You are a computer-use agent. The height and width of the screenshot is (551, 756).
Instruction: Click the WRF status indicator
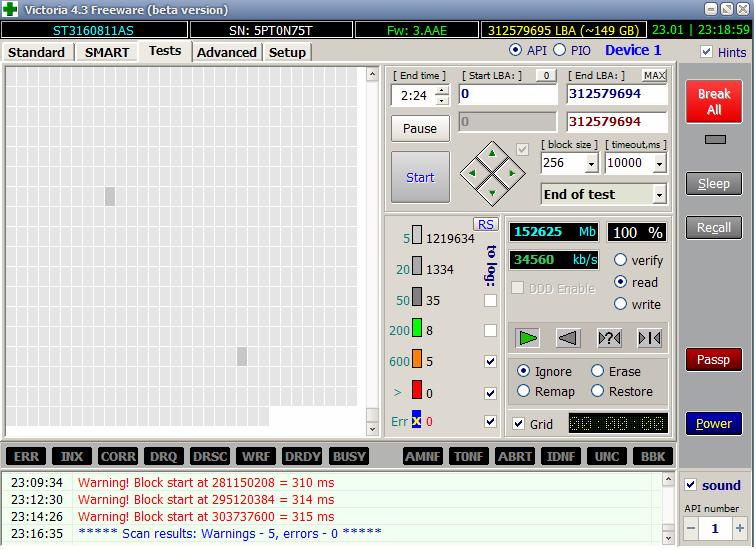[256, 457]
